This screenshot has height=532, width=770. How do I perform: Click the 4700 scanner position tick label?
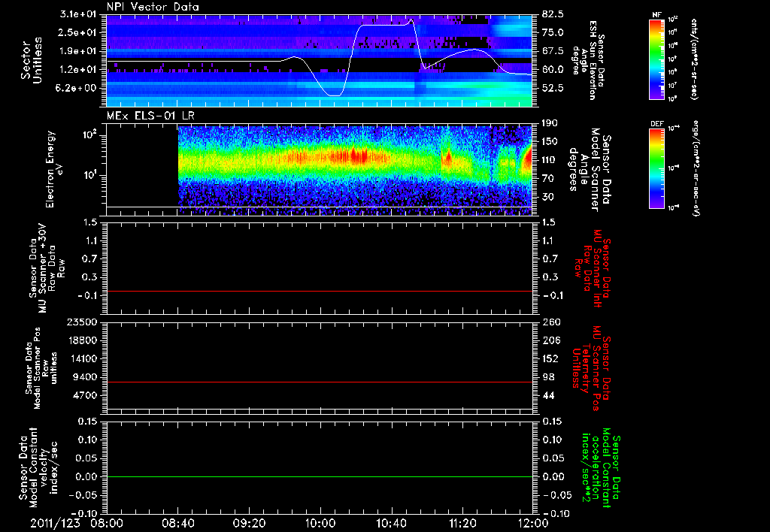point(85,395)
